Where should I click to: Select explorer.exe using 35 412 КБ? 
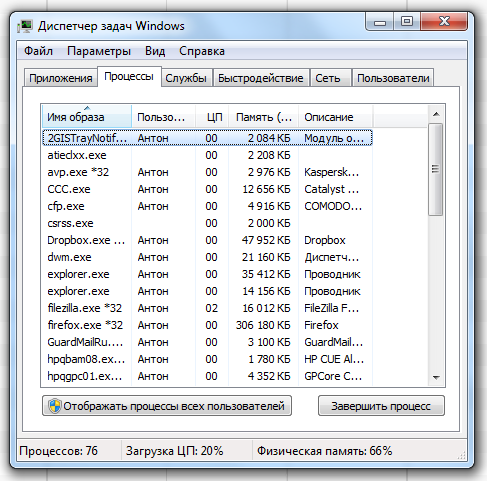coord(207,274)
